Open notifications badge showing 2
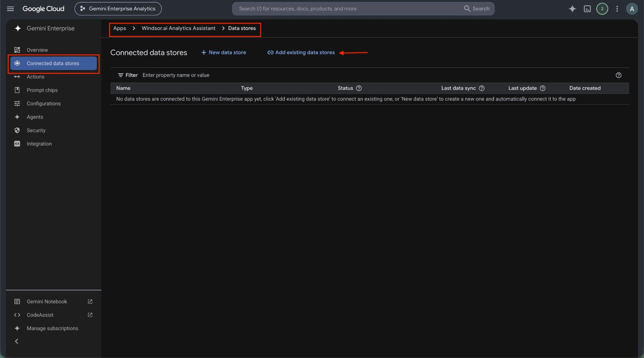The image size is (644, 358). pos(602,9)
